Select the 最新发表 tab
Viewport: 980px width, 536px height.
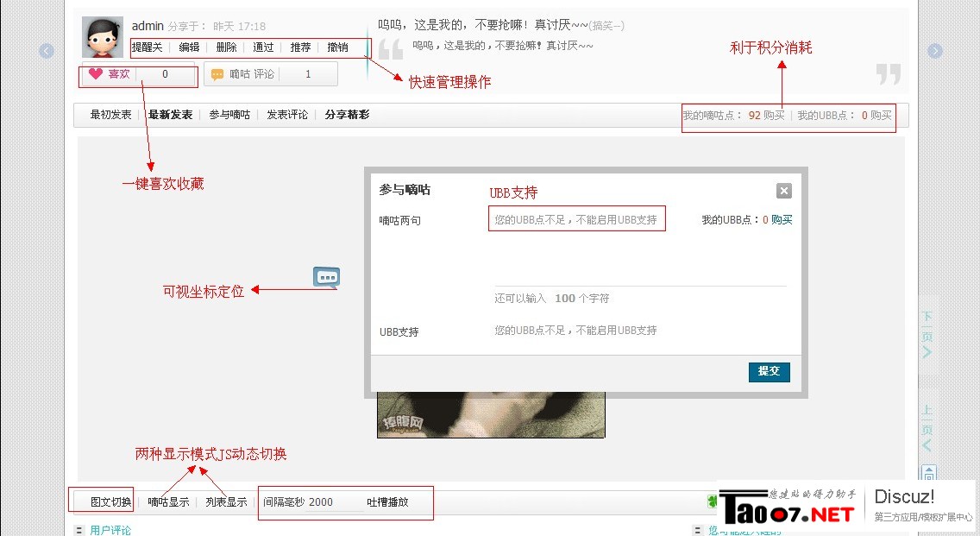(x=170, y=115)
